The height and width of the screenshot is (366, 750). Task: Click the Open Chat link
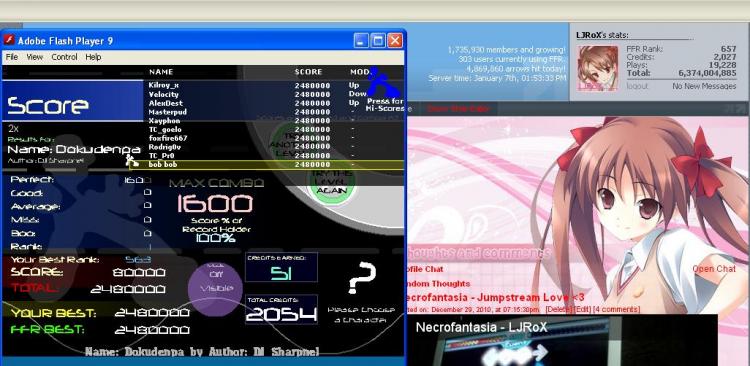[714, 269]
